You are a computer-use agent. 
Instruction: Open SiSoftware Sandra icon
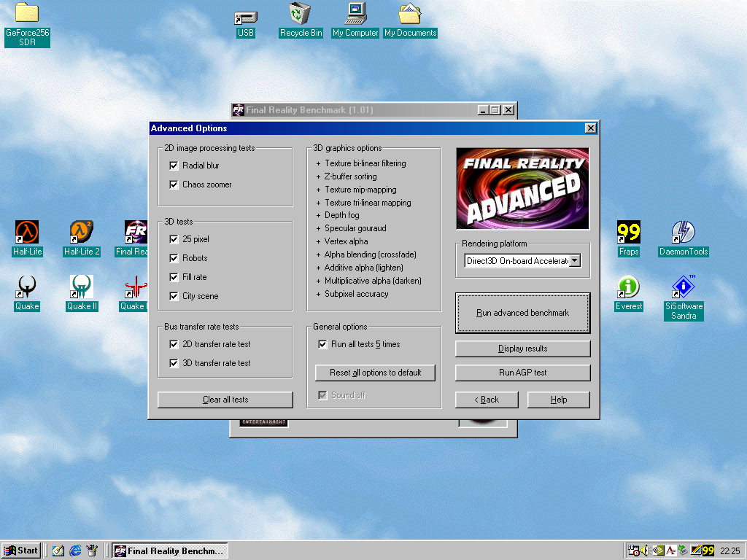click(x=683, y=288)
